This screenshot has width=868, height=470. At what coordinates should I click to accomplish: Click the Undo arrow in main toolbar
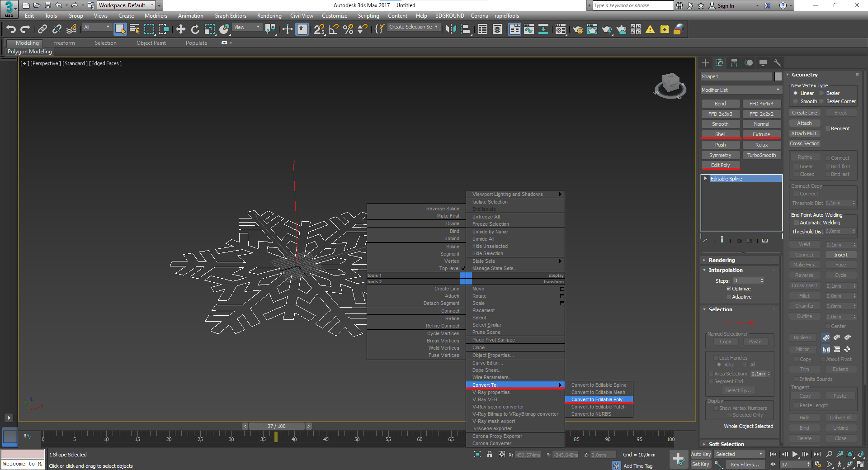coord(11,29)
